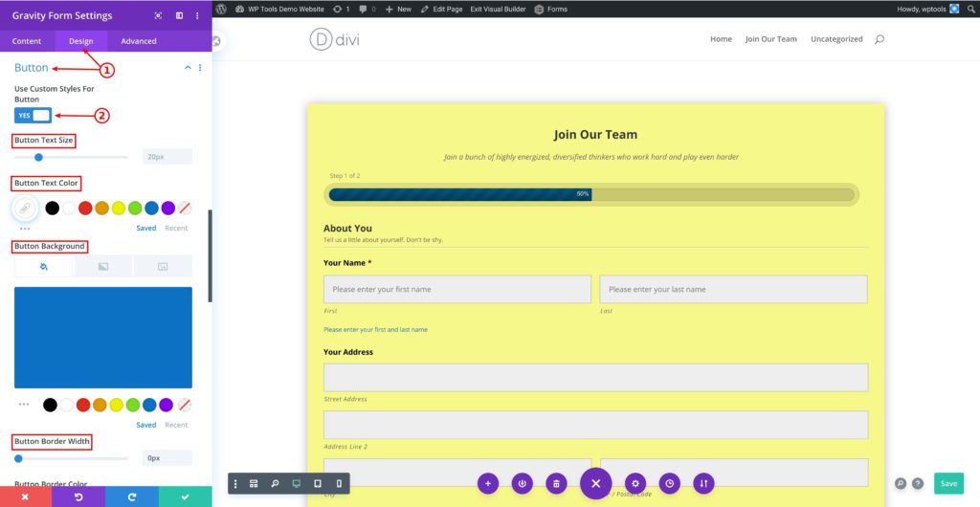
Task: Select tablet view icon
Action: 318,484
